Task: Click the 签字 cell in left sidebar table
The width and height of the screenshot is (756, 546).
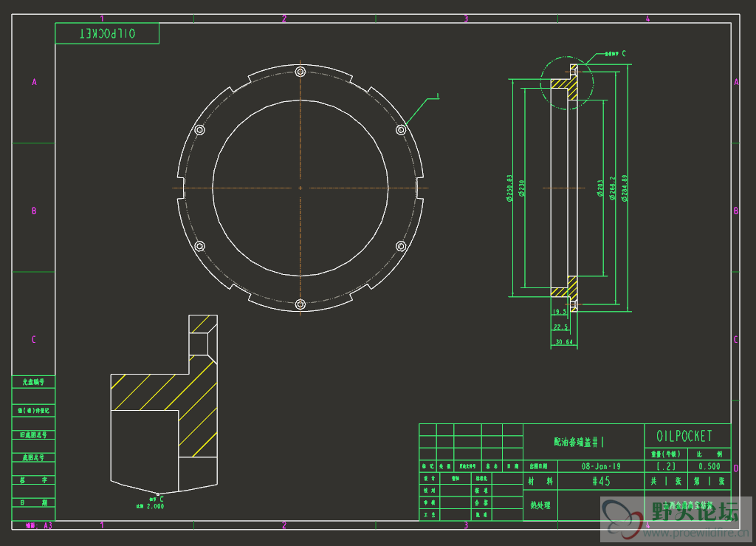Action: (x=33, y=480)
